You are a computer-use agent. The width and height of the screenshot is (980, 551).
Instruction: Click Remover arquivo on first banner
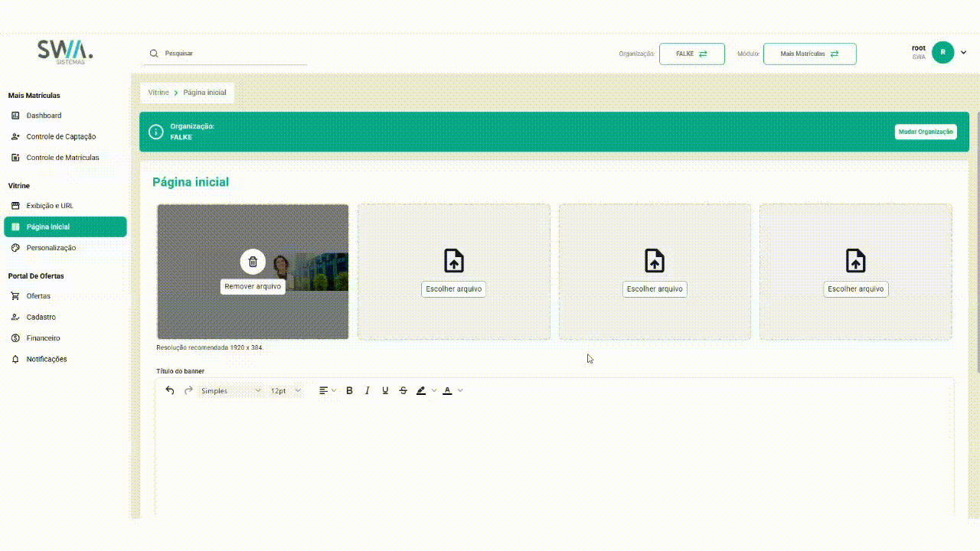point(253,286)
